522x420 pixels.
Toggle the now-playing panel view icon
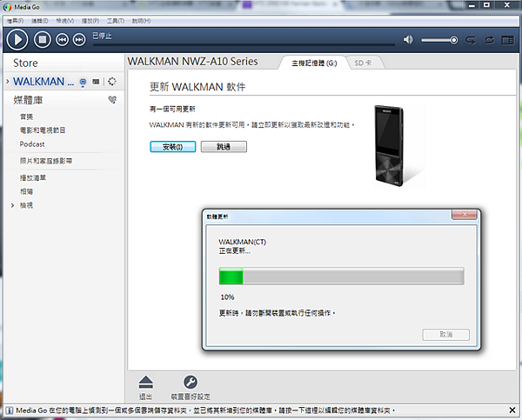[507, 40]
